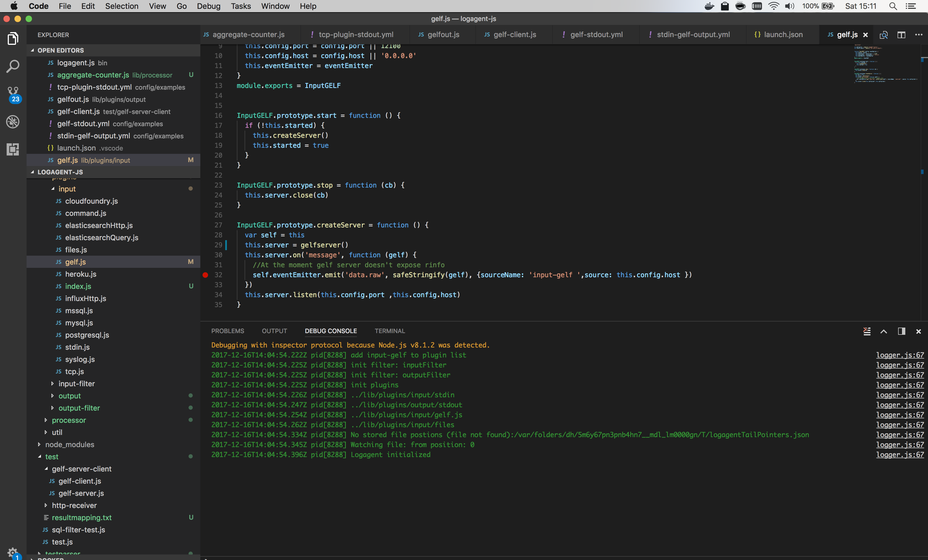Expand the node_modules folder
The width and height of the screenshot is (928, 560).
pyautogui.click(x=39, y=444)
